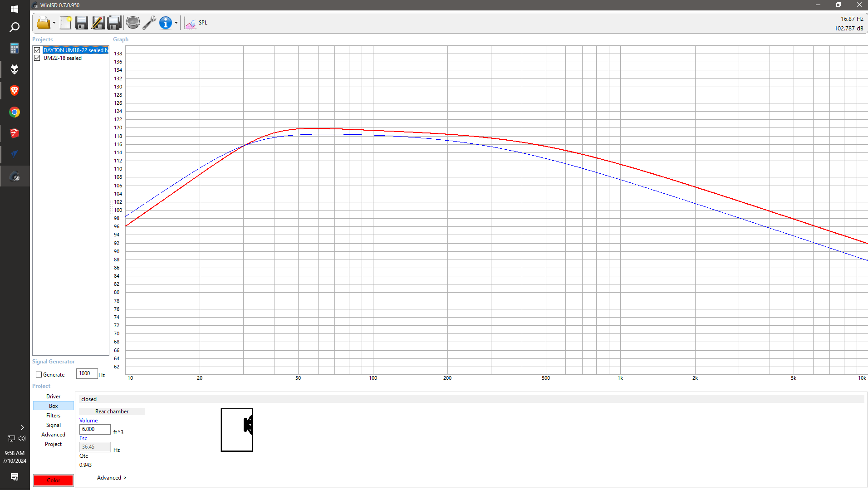Select DAYTON UM18-22 sealed project row
868x490 pixels.
point(76,50)
